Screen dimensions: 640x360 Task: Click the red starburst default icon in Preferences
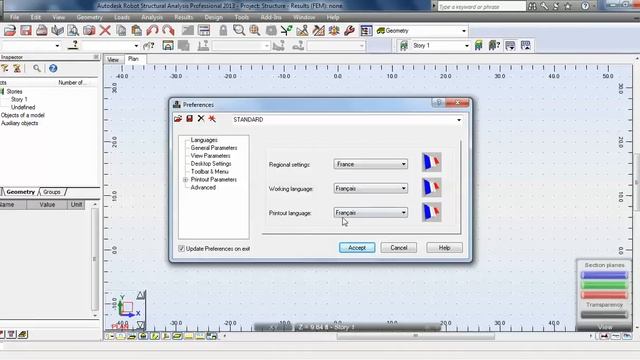[x=212, y=119]
